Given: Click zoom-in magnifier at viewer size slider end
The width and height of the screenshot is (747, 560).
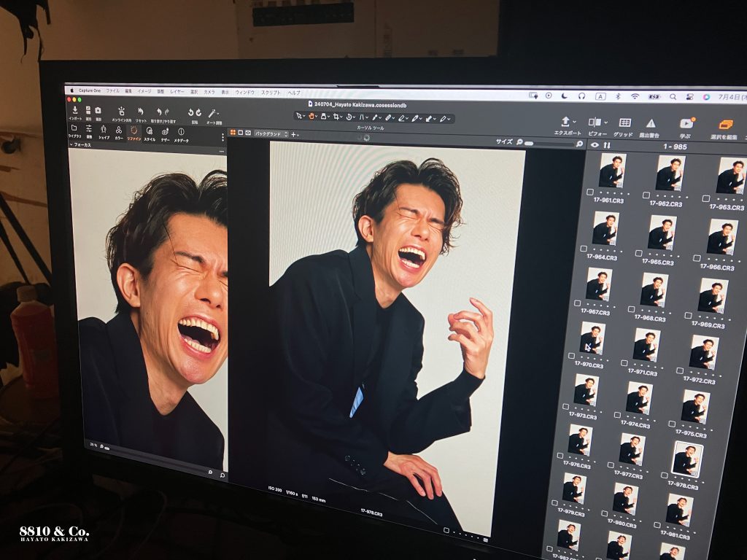Looking at the screenshot, I should [579, 144].
